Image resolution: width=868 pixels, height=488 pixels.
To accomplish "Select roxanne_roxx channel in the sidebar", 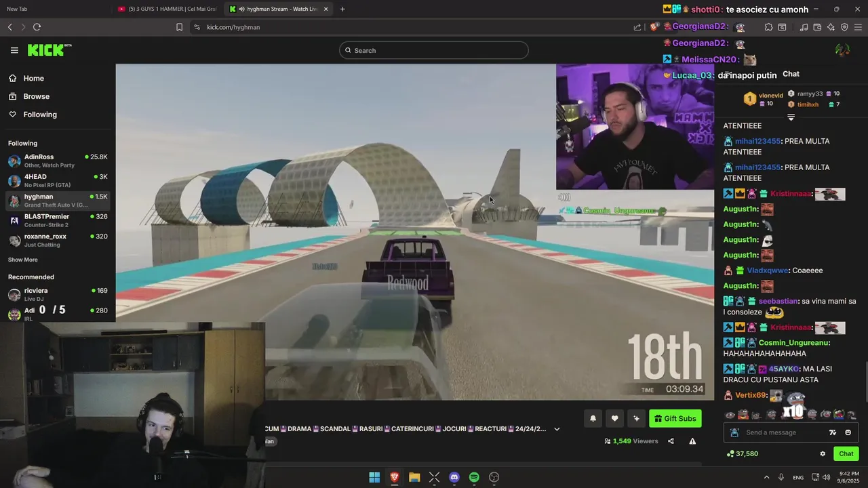I will [x=58, y=240].
